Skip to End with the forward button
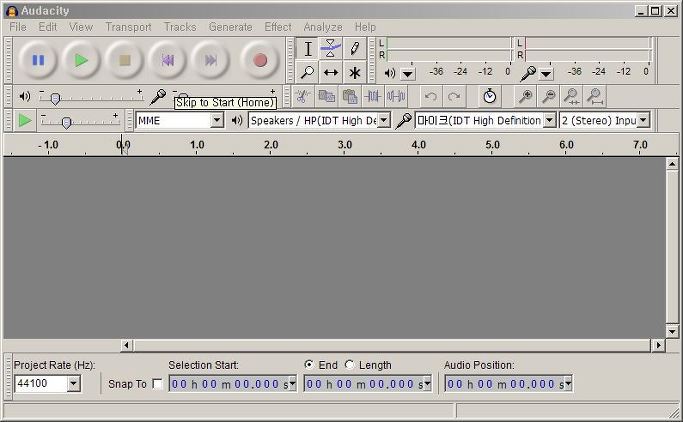683x422 pixels. pos(211,60)
